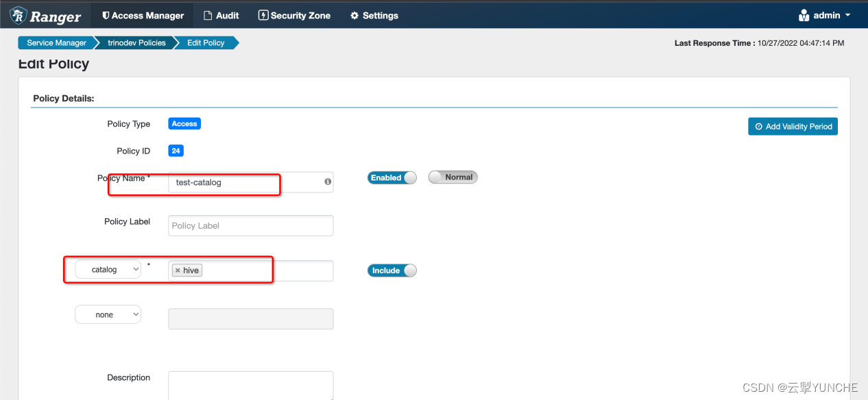868x400 pixels.
Task: Click the Ranger logo icon
Action: click(19, 15)
